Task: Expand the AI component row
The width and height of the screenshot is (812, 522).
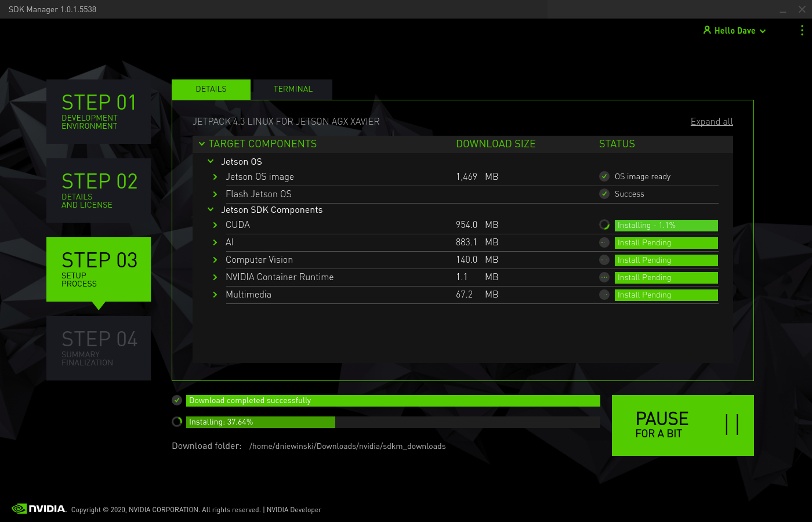Action: [215, 242]
